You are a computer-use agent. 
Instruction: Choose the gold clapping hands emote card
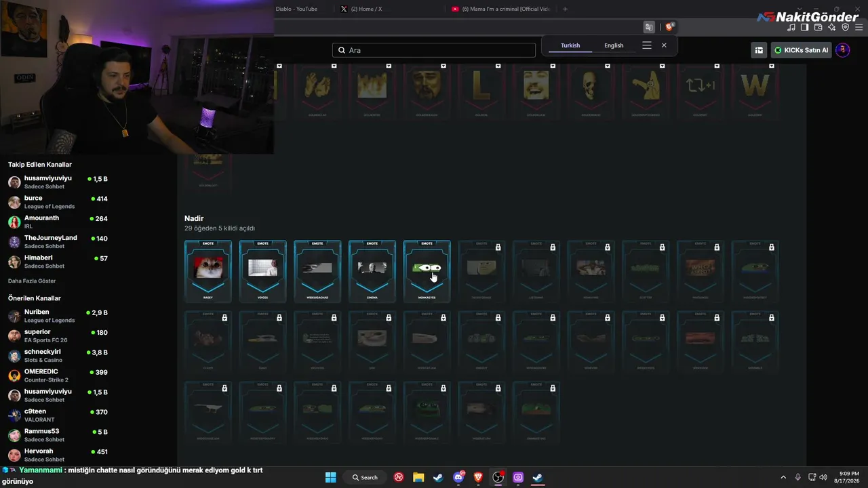(317, 91)
